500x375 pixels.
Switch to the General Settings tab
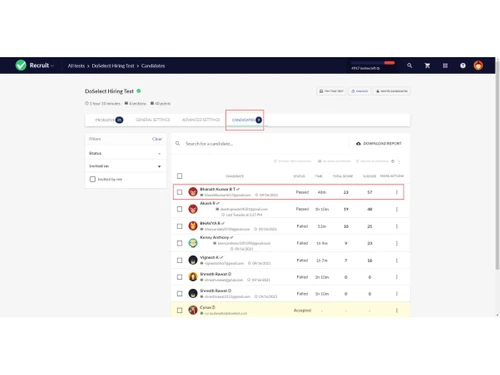[x=153, y=120]
